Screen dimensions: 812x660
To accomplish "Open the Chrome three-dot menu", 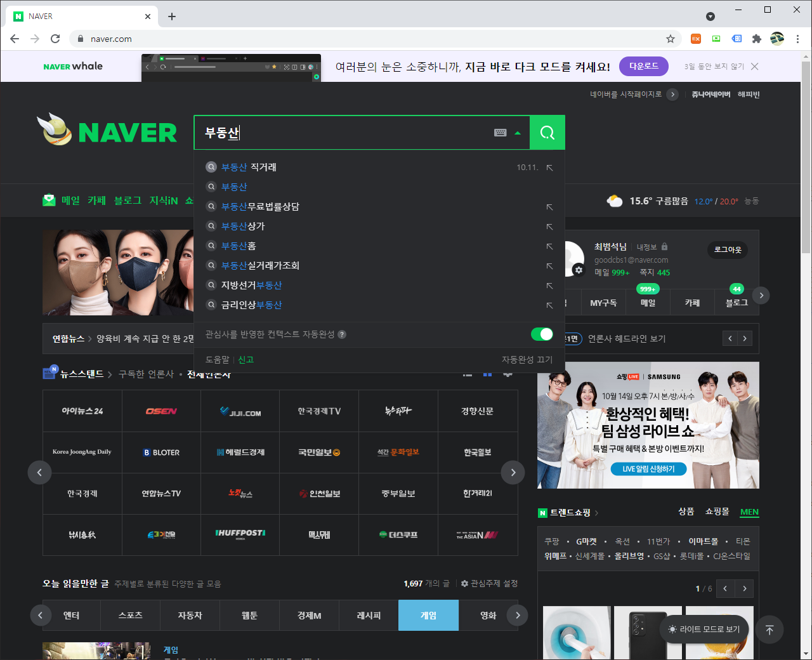I will point(797,39).
